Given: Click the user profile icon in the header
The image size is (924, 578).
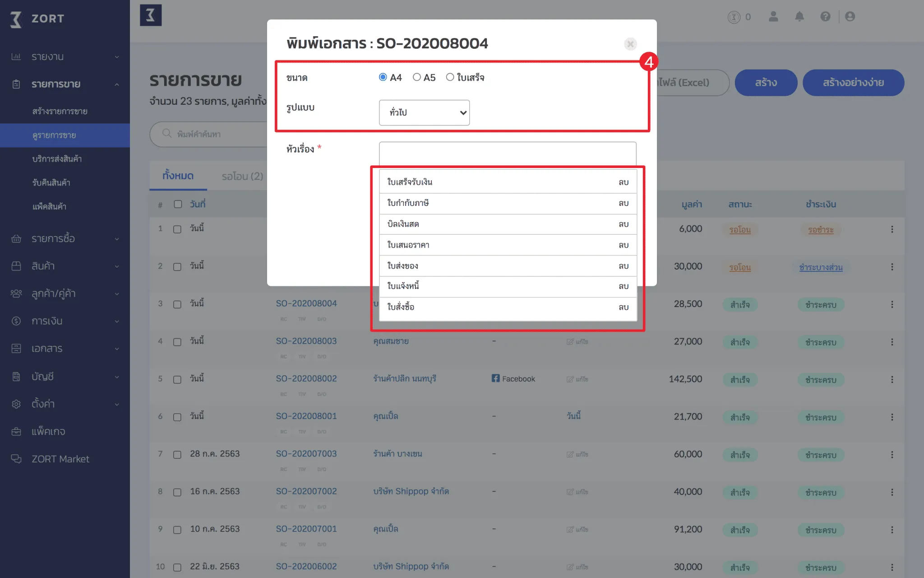Looking at the screenshot, I should (773, 17).
